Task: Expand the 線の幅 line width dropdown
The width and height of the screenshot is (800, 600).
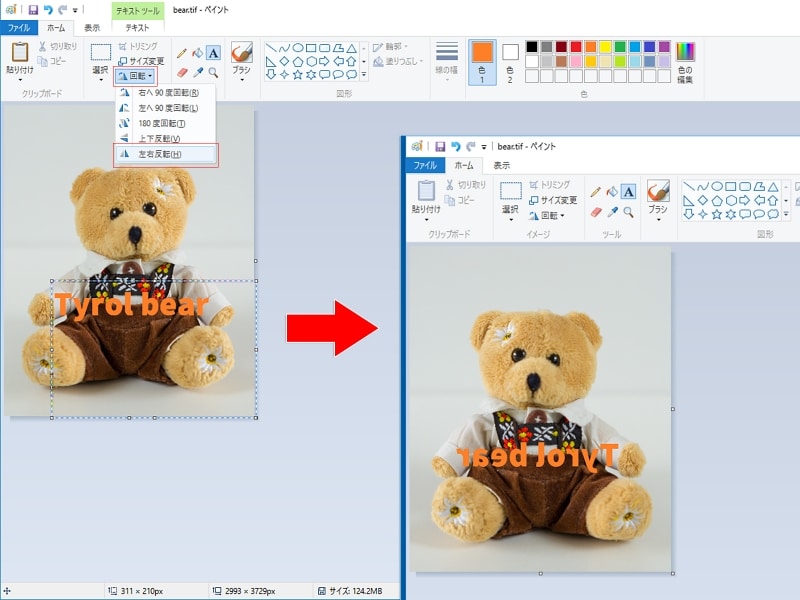Action: coord(447,62)
